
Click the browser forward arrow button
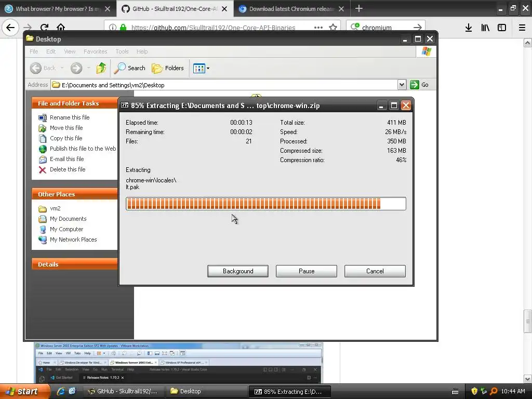[x=28, y=28]
